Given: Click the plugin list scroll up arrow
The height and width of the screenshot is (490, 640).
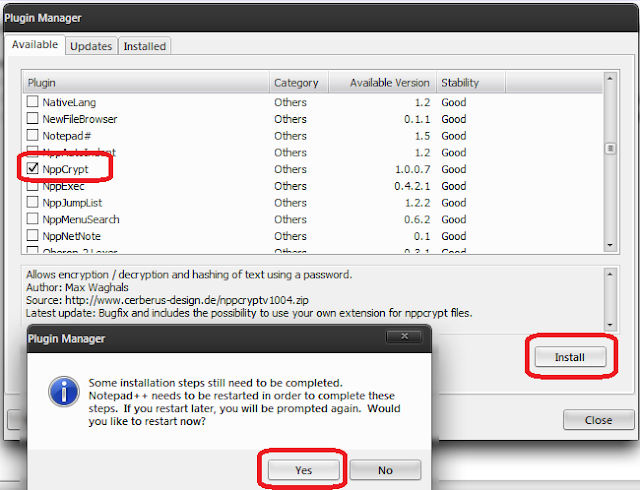Looking at the screenshot, I should (x=610, y=78).
